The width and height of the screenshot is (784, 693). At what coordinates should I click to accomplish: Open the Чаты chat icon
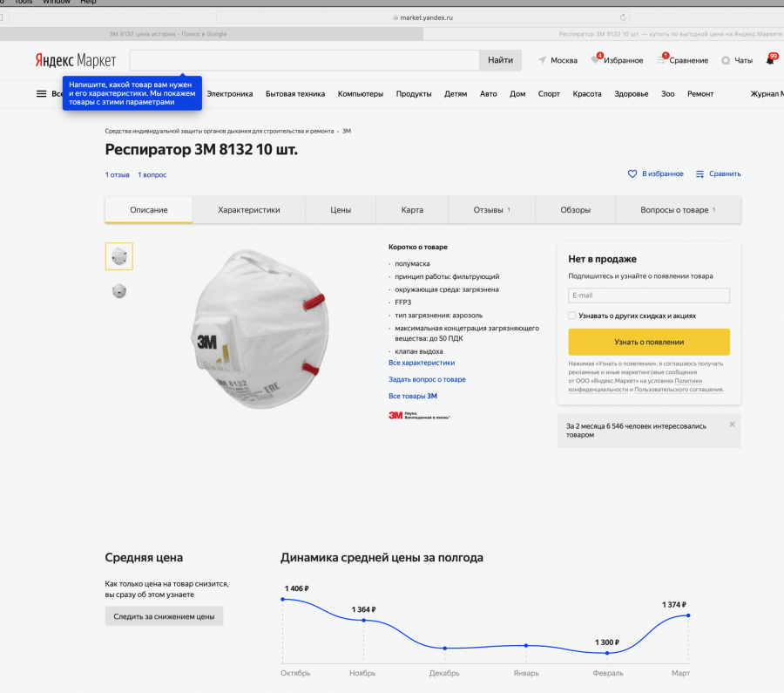[x=726, y=60]
